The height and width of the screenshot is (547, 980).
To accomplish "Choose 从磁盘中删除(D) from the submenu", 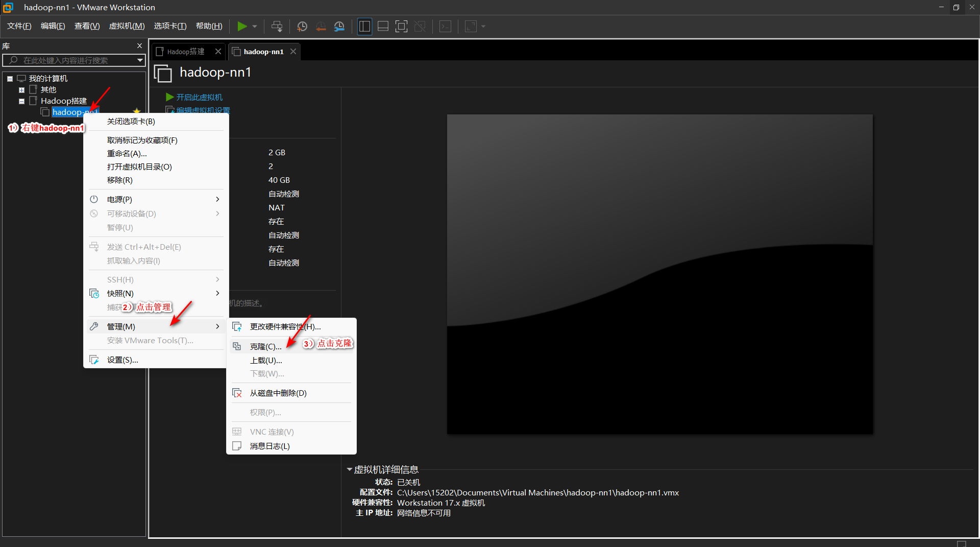I will pyautogui.click(x=278, y=393).
